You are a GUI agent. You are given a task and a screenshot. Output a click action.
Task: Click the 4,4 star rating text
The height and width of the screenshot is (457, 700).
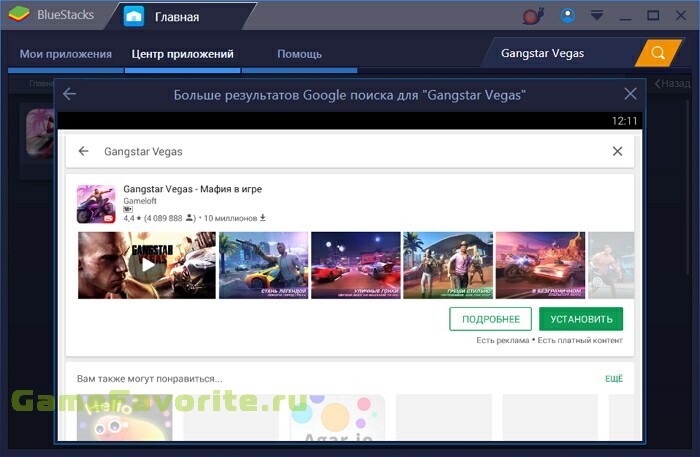tap(132, 218)
